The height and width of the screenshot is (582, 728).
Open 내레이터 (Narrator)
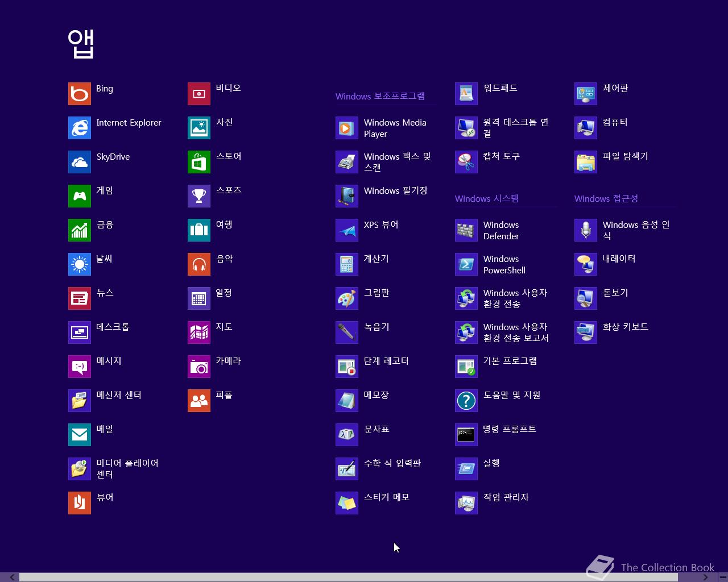pyautogui.click(x=606, y=264)
